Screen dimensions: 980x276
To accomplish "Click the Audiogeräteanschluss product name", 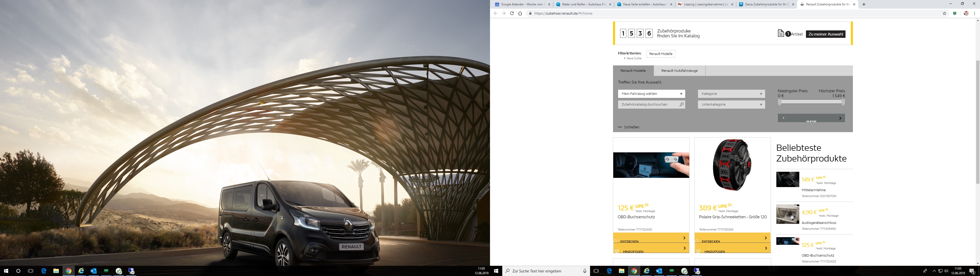I will pyautogui.click(x=819, y=223).
